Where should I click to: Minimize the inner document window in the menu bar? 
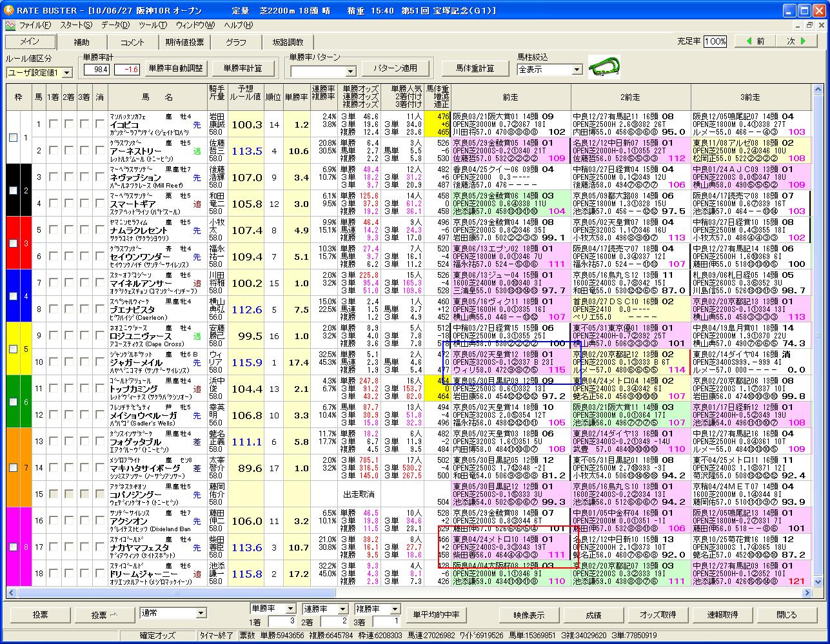(x=797, y=25)
